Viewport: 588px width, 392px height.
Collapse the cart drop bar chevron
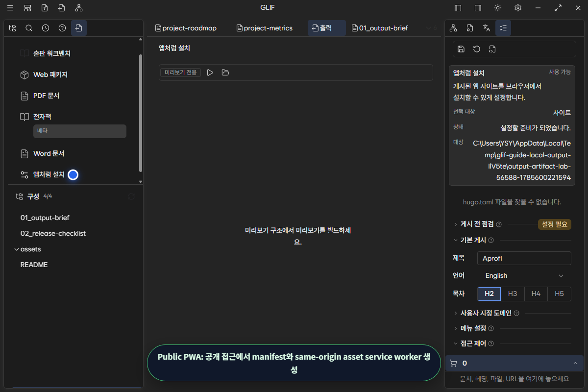575,364
